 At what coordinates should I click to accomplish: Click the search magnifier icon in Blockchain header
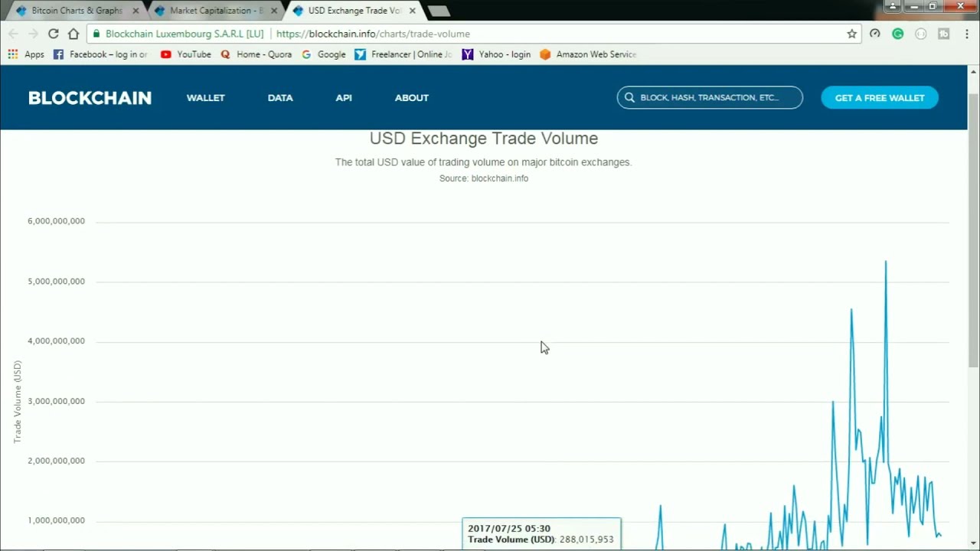click(629, 97)
